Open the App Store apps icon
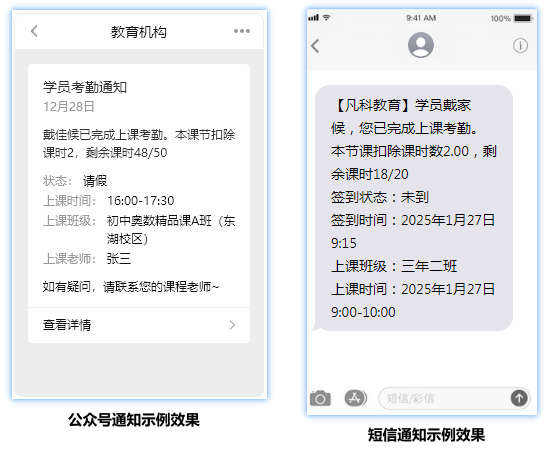The height and width of the screenshot is (460, 549). 355,398
